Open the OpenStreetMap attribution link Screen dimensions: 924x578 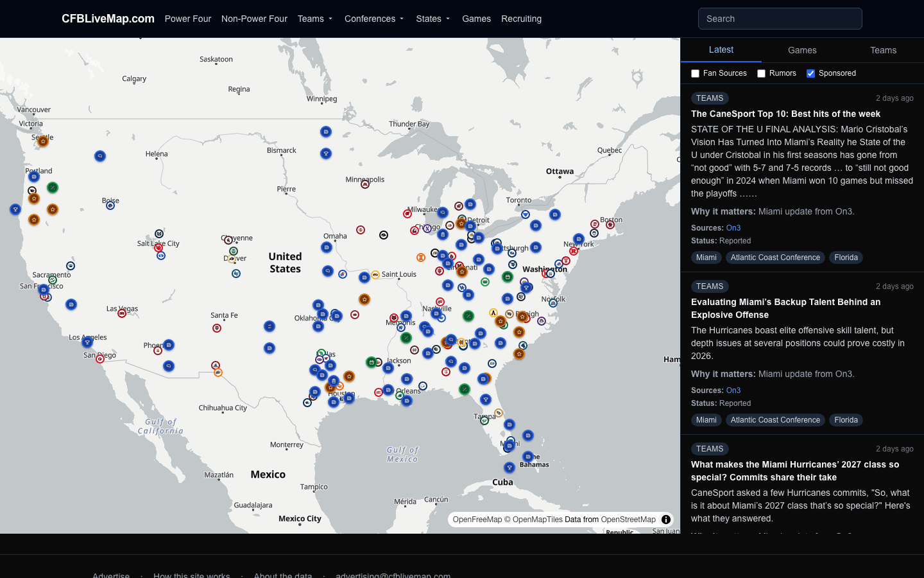[x=628, y=520]
